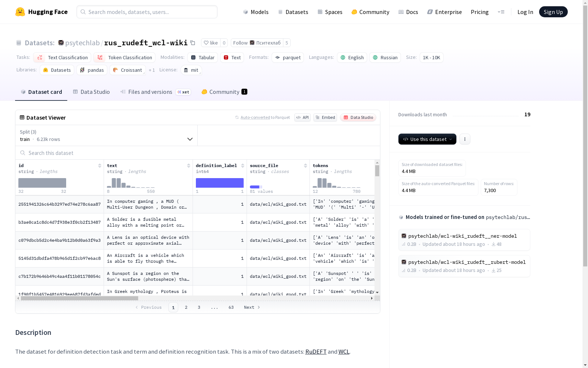588x368 pixels.
Task: Click the psytechlab organization avatar
Action: click(61, 43)
